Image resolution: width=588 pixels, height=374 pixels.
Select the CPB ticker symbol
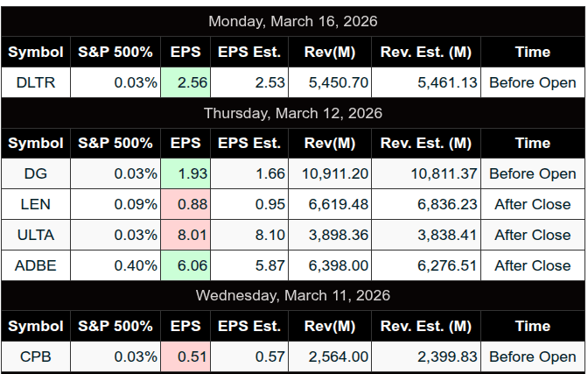(x=36, y=356)
